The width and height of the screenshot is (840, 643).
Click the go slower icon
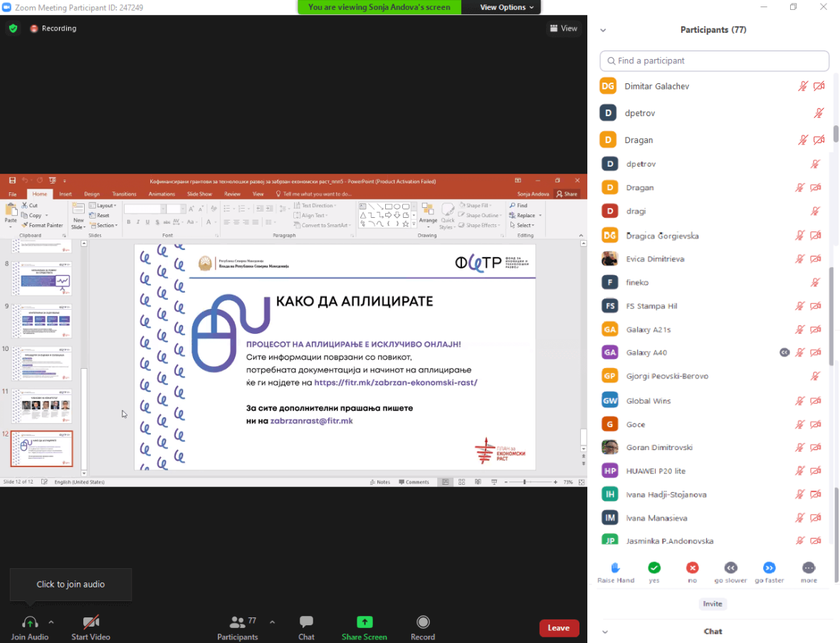pyautogui.click(x=730, y=568)
